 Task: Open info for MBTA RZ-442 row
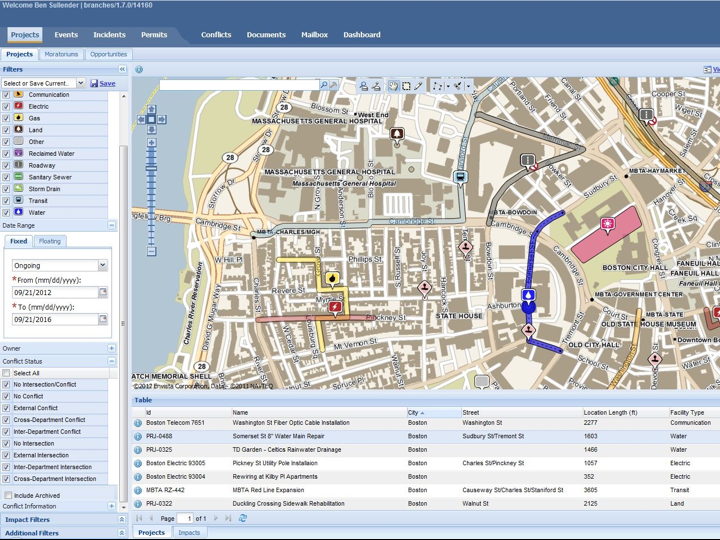(138, 490)
